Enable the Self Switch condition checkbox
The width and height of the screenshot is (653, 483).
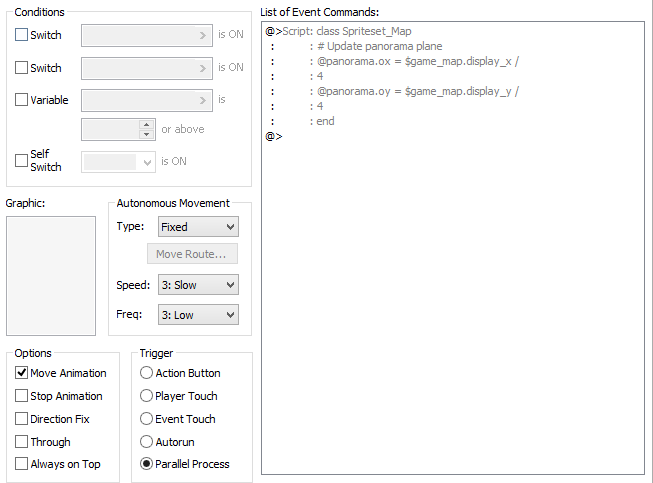click(x=22, y=160)
